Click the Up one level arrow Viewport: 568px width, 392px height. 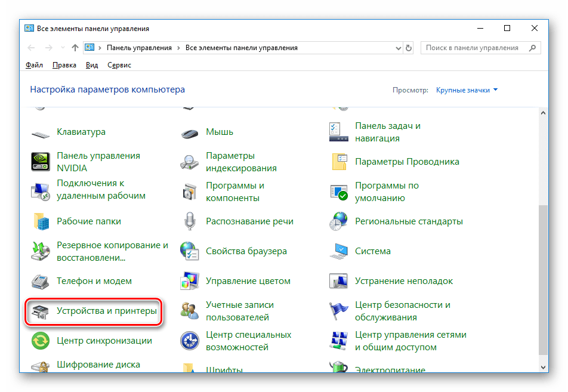[x=75, y=48]
